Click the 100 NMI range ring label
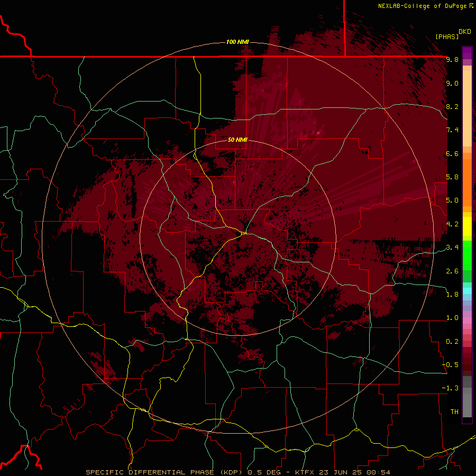 pyautogui.click(x=237, y=42)
